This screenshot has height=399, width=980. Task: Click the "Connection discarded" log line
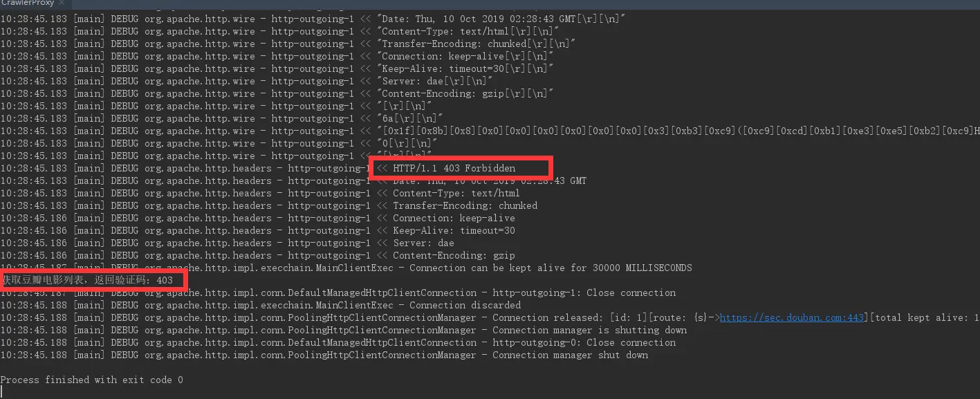point(261,305)
